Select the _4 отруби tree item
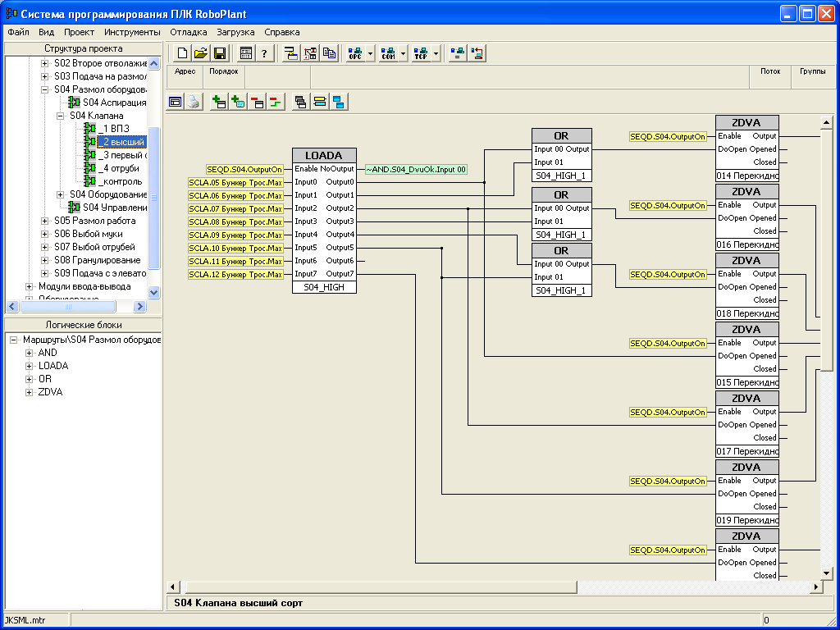This screenshot has width=840, height=630. [x=118, y=168]
